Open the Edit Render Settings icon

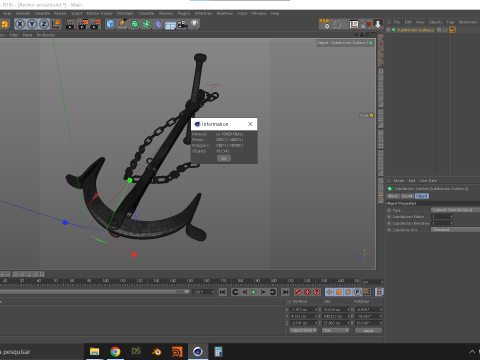tap(95, 24)
